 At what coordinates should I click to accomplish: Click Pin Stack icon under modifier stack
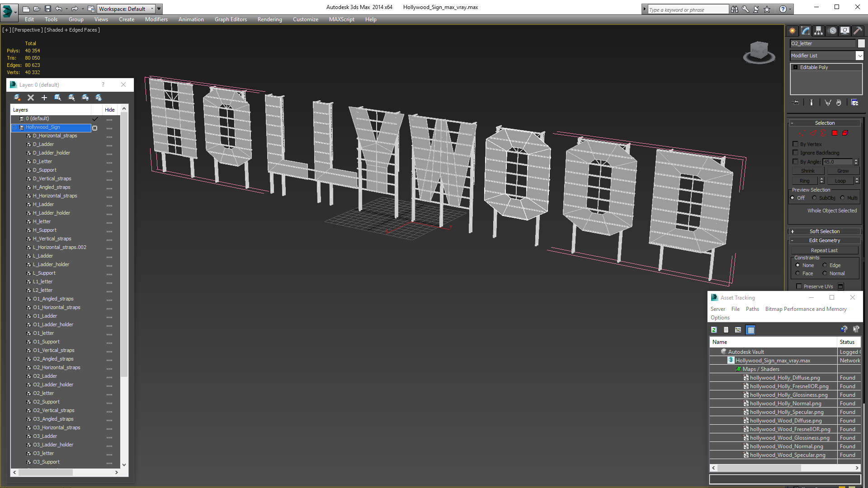pyautogui.click(x=796, y=103)
